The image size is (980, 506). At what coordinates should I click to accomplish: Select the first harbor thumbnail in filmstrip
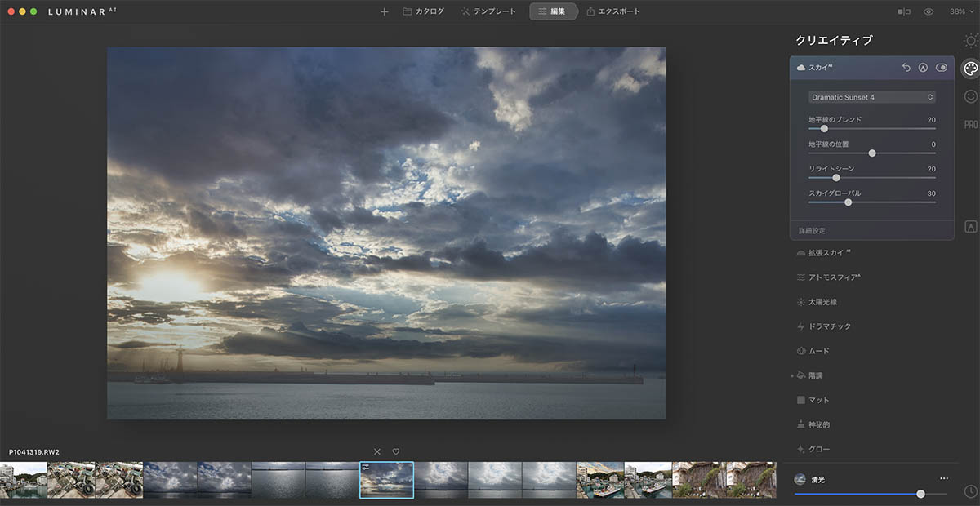(23, 480)
